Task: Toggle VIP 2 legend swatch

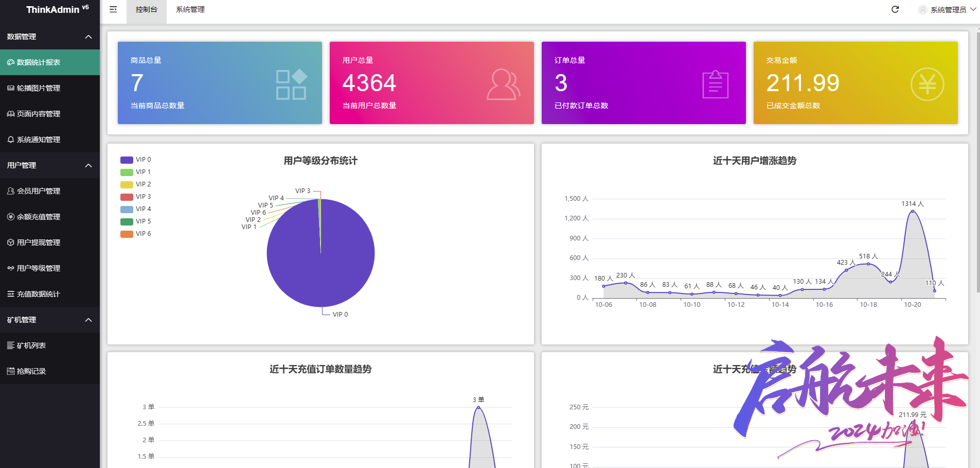Action: 127,184
